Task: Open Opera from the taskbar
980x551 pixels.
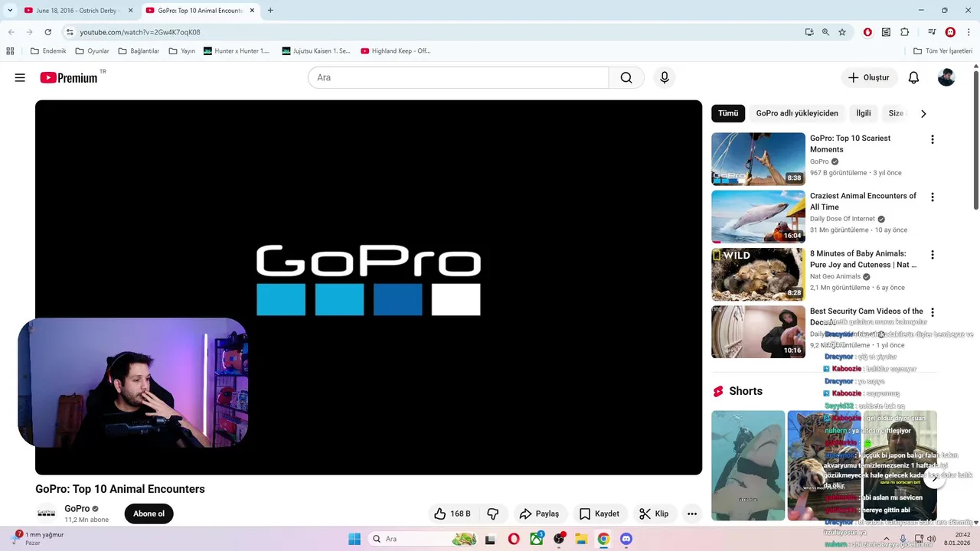Action: click(514, 539)
